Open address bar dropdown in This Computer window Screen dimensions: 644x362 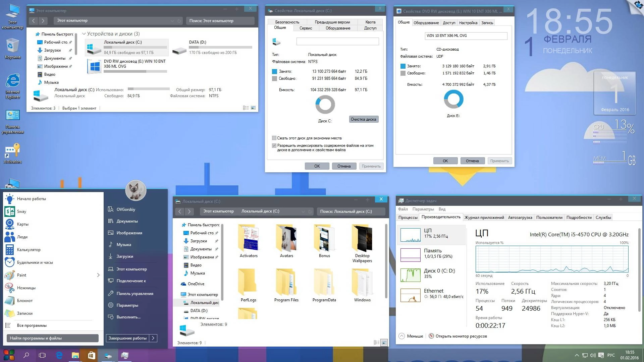(172, 21)
